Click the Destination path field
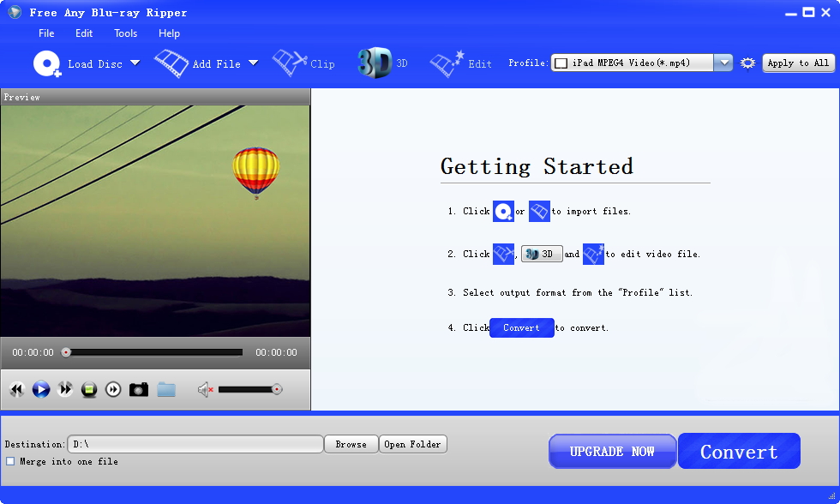The height and width of the screenshot is (504, 840). coord(195,444)
